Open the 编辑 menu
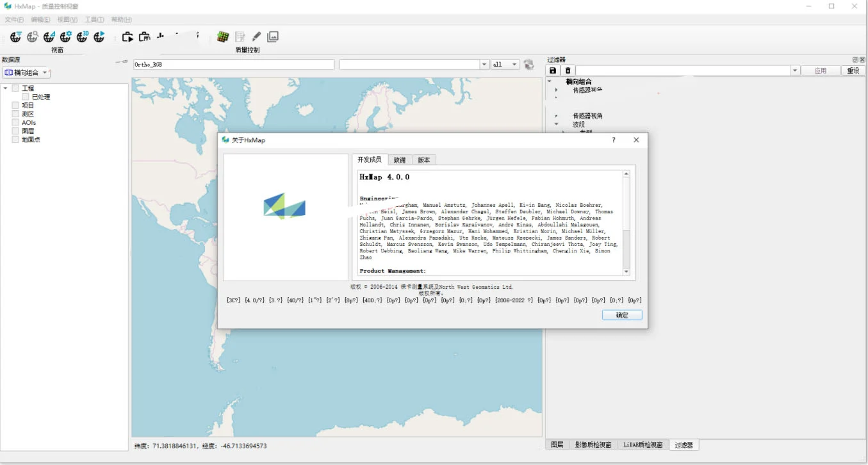The width and height of the screenshot is (868, 465). pos(40,20)
